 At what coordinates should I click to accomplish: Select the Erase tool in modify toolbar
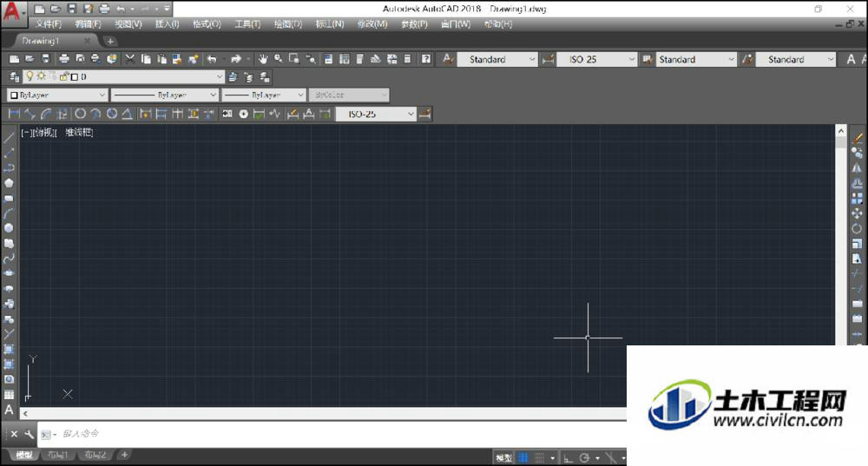tap(857, 138)
